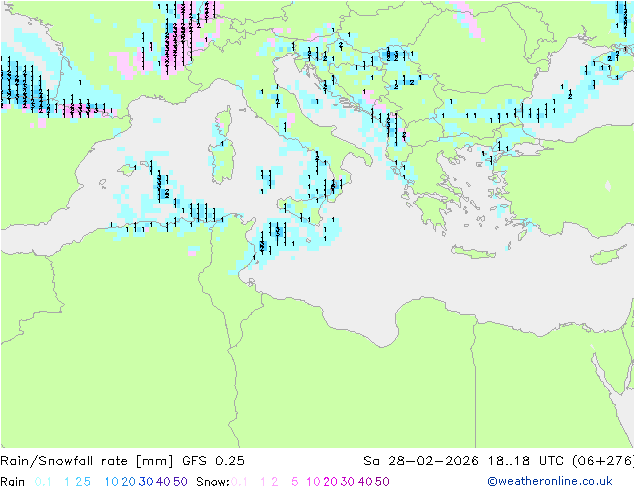Click the Snow legend value 5
Screen dimensions: 634x490
tap(295, 482)
